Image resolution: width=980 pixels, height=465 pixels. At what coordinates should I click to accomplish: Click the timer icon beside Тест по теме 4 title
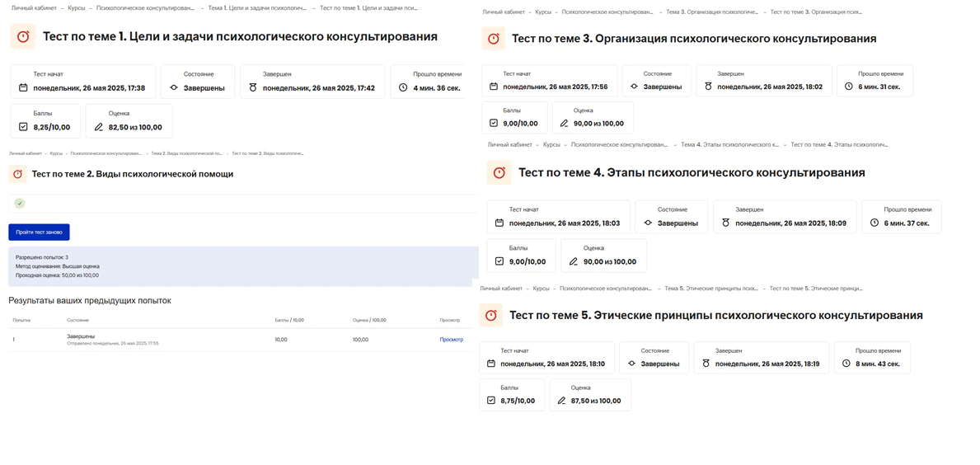499,172
